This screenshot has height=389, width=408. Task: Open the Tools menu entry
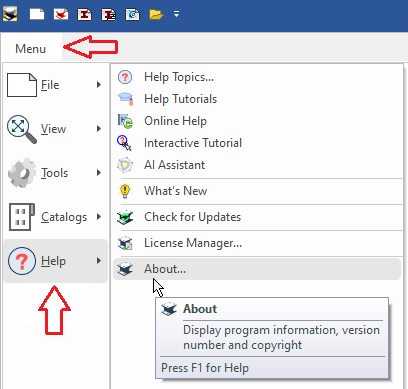click(x=55, y=173)
